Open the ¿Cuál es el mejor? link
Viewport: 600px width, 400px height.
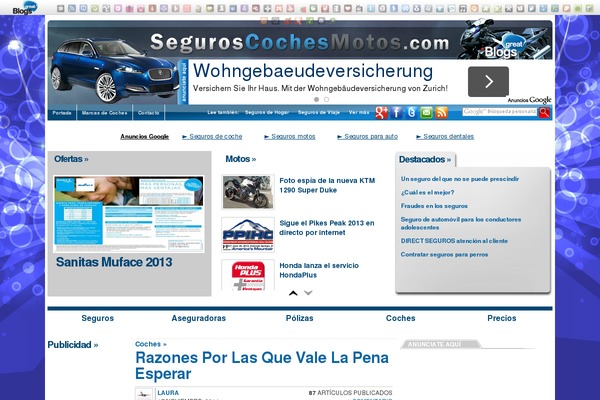(427, 193)
